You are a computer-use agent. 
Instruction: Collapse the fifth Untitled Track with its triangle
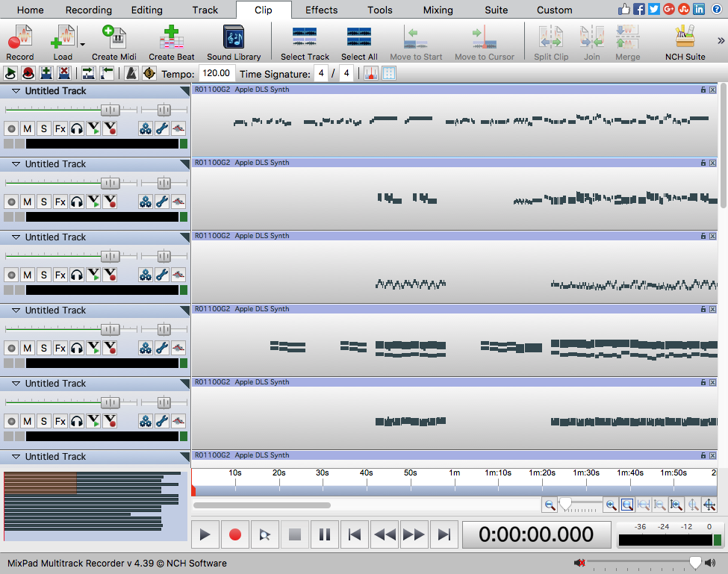(16, 384)
